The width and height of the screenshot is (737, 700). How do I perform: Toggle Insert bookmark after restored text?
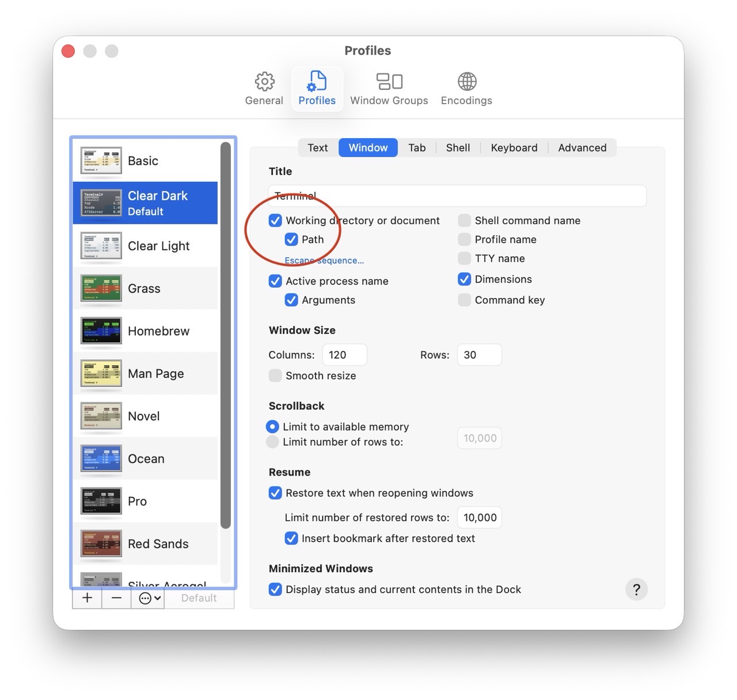(291, 538)
